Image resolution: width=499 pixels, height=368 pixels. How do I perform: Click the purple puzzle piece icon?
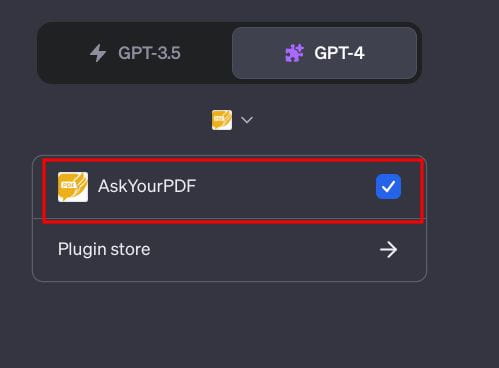[294, 53]
